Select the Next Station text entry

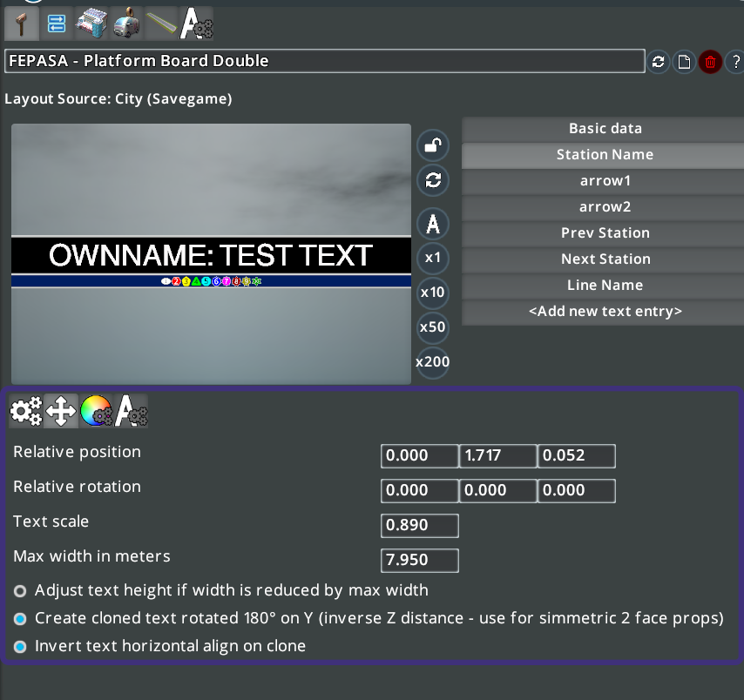pos(603,259)
